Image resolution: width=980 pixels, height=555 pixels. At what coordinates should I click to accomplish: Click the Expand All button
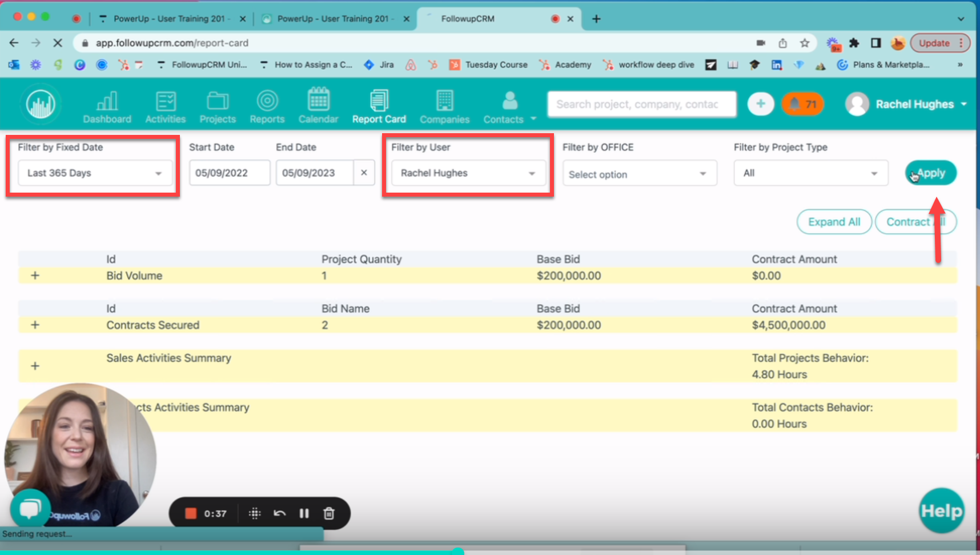(834, 222)
